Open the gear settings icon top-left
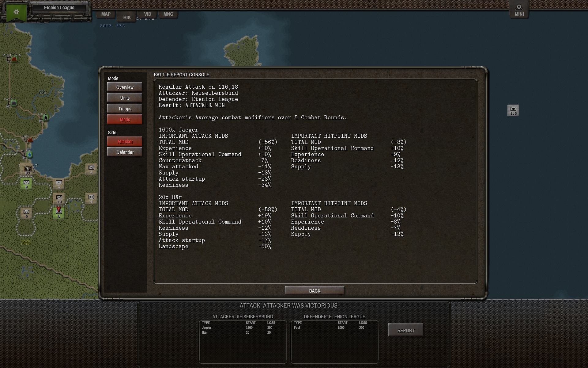 click(17, 11)
